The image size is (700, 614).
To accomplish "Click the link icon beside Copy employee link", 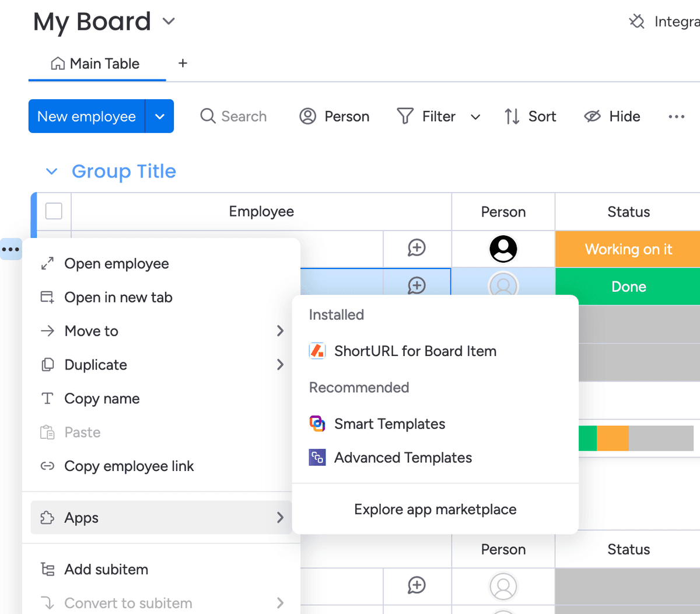I will (x=47, y=466).
